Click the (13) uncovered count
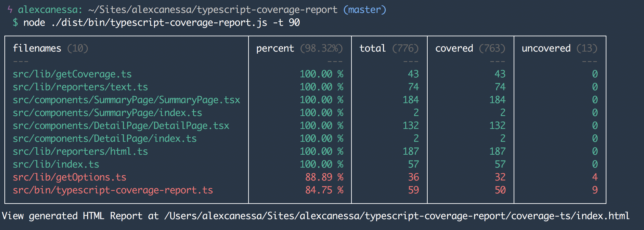 coord(587,49)
